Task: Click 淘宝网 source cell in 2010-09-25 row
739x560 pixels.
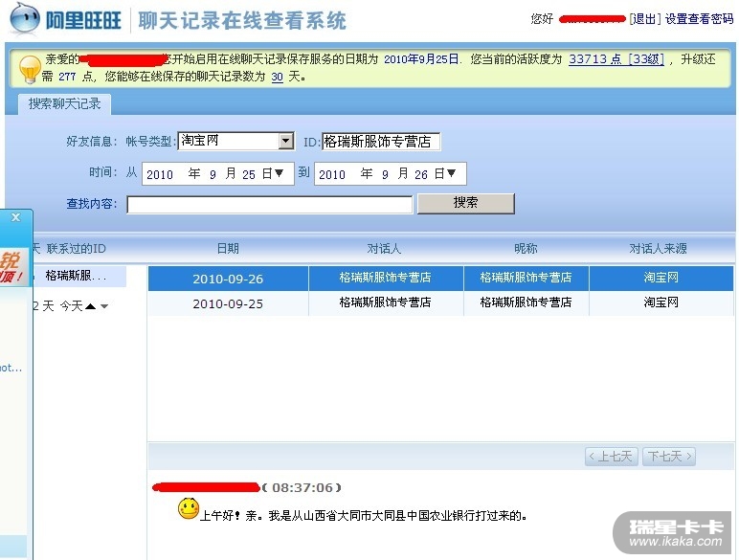Action: point(661,302)
